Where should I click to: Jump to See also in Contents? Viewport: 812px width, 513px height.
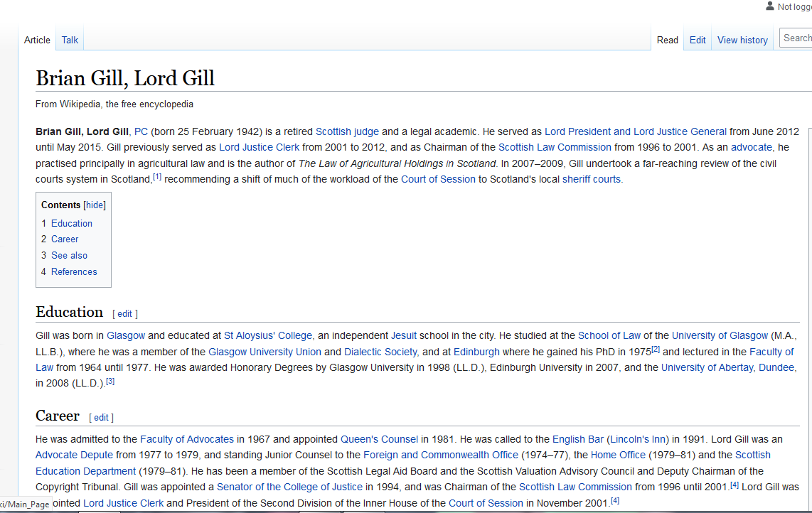point(70,255)
